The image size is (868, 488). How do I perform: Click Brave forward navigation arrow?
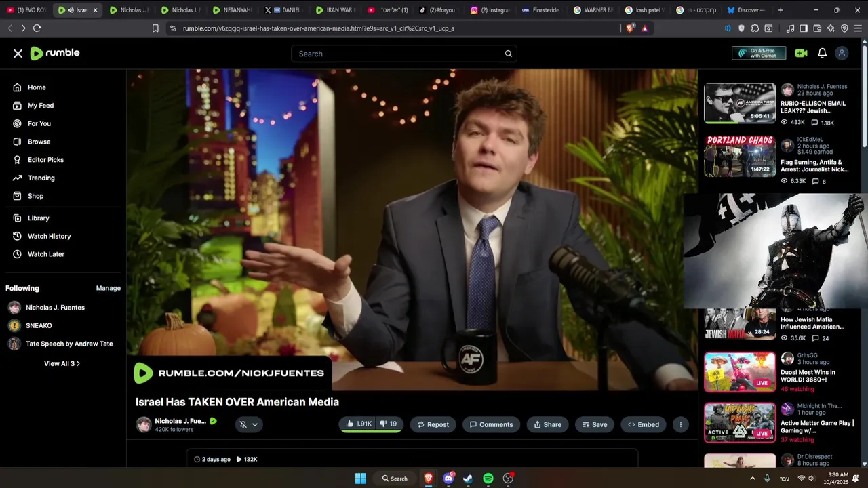(x=23, y=28)
